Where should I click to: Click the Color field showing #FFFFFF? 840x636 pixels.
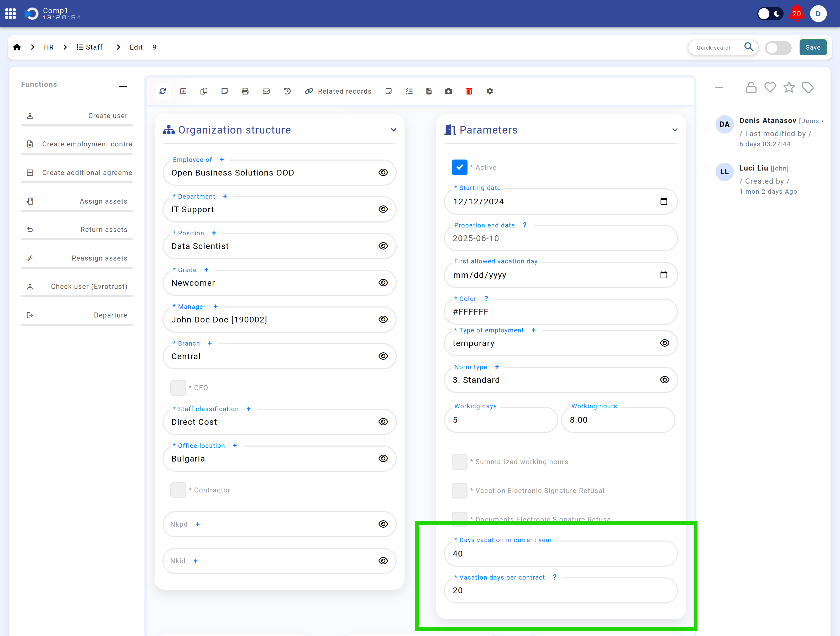coord(560,311)
